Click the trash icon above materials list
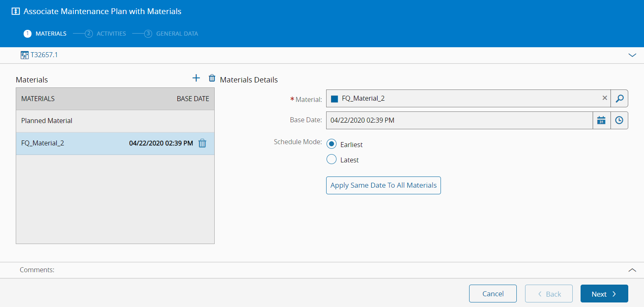The height and width of the screenshot is (307, 644). tap(212, 78)
